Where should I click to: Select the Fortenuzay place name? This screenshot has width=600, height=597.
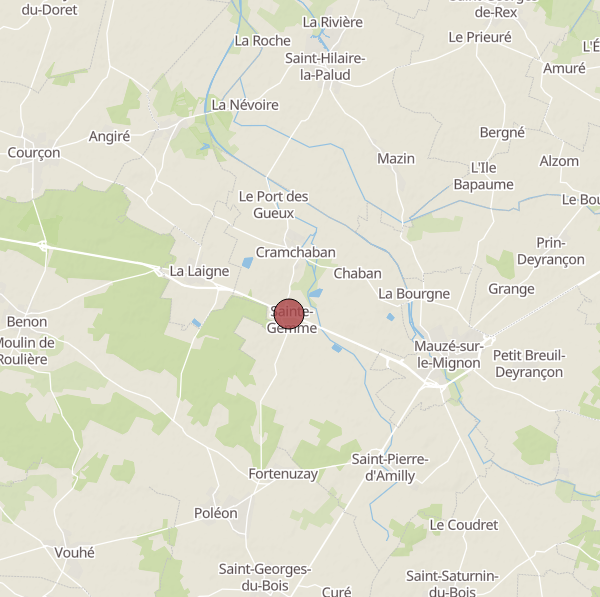coord(283,474)
